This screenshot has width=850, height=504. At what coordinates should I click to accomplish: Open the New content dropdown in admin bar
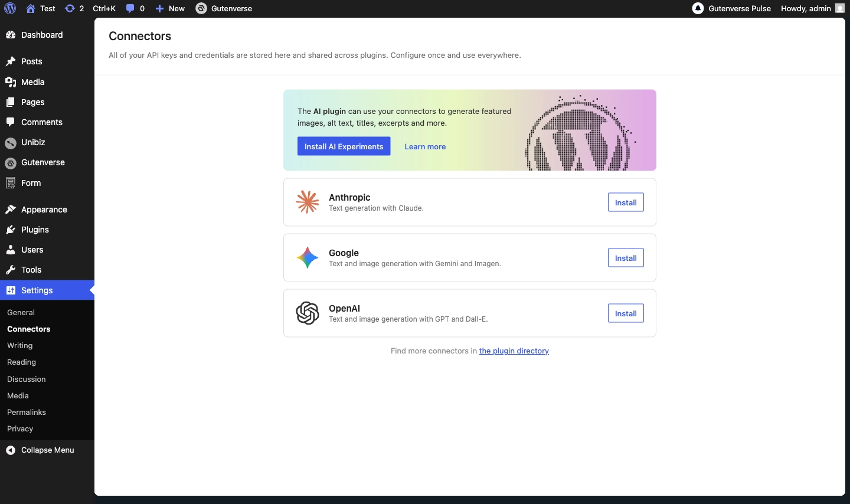point(170,8)
